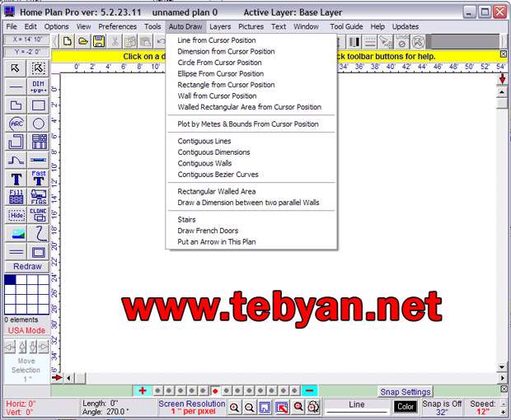
Task: Close the bottom zoom bar
Action: [x=504, y=389]
